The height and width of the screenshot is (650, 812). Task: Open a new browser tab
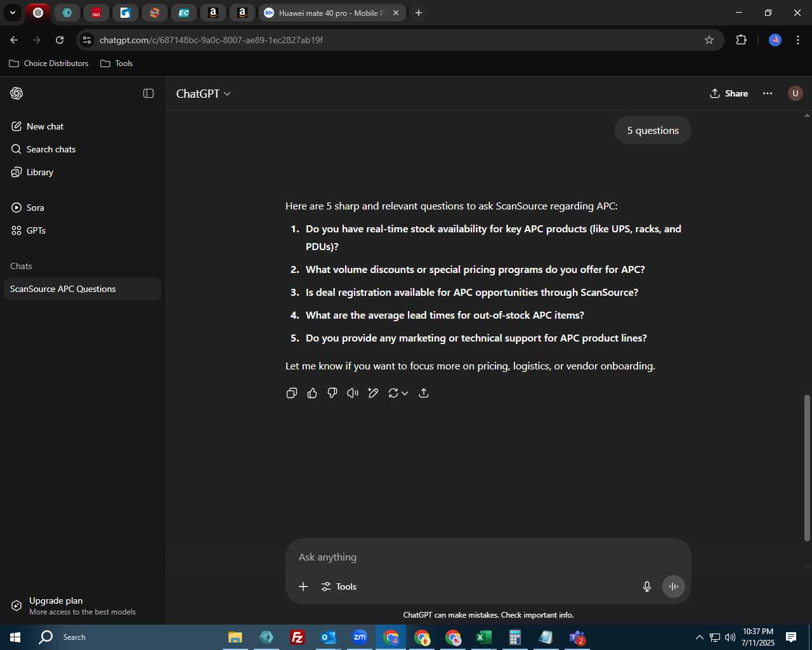pyautogui.click(x=419, y=13)
